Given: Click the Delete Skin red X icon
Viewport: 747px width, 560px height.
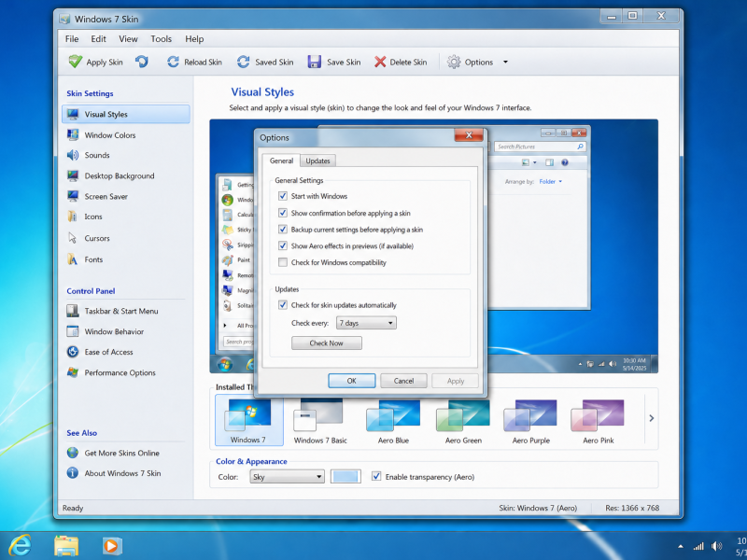Looking at the screenshot, I should 380,62.
